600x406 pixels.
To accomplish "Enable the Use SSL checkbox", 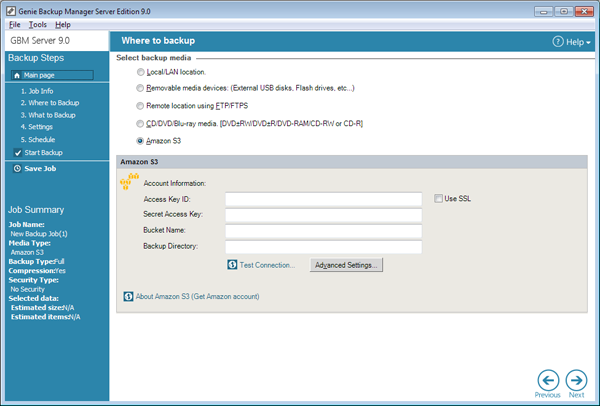I will (x=438, y=199).
